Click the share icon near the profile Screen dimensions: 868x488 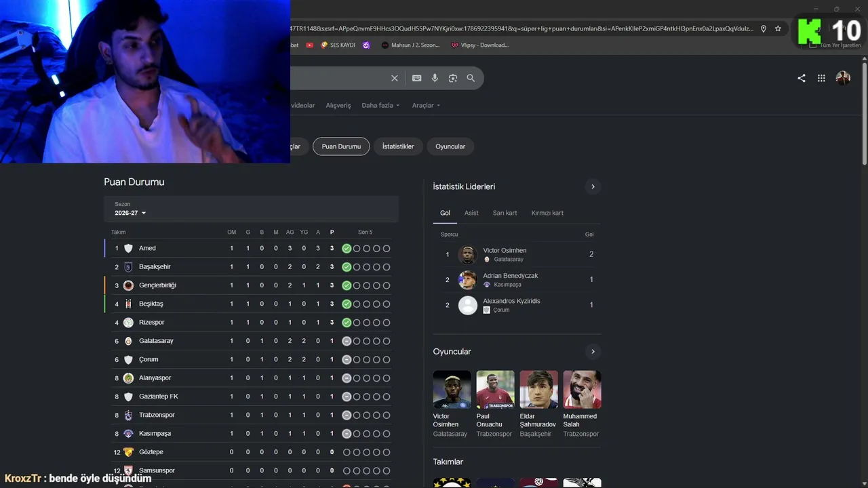(802, 78)
